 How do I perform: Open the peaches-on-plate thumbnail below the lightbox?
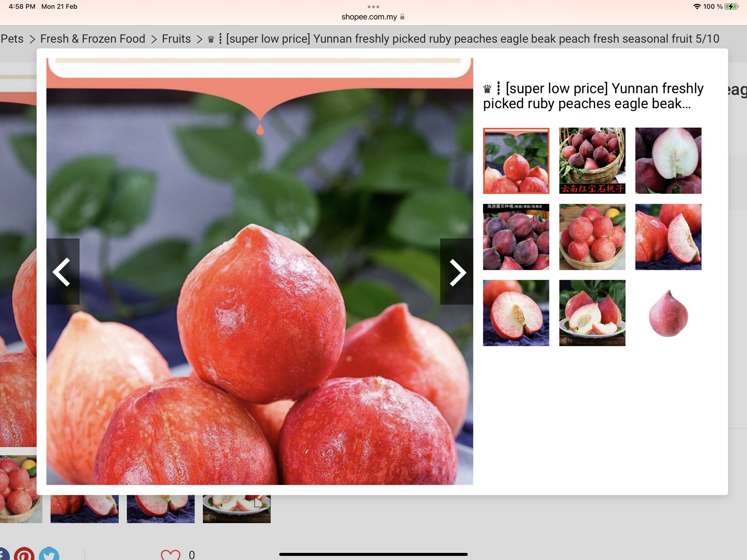click(x=237, y=508)
